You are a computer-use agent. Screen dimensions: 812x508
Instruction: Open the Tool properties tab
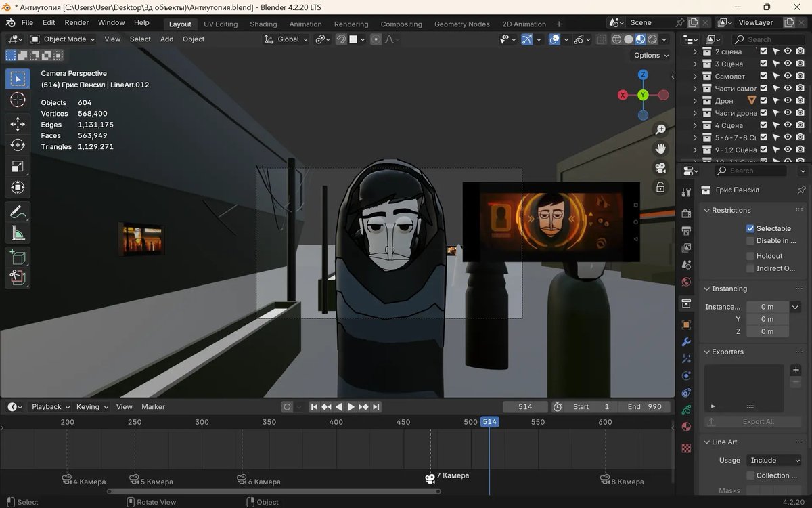(686, 192)
